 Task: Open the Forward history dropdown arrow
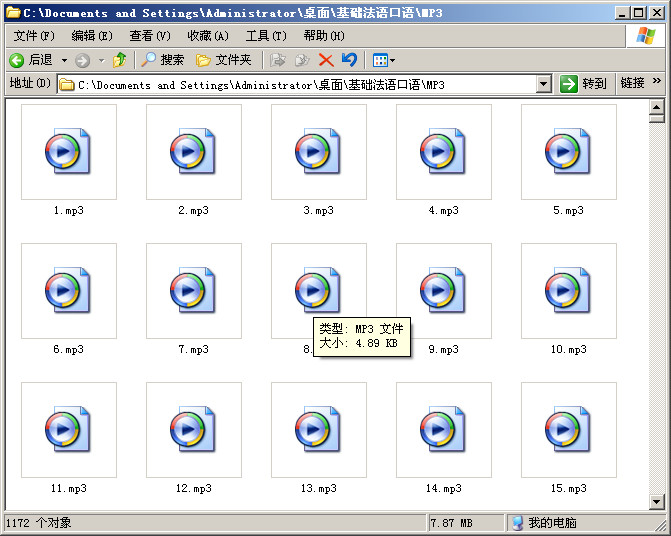[101, 60]
